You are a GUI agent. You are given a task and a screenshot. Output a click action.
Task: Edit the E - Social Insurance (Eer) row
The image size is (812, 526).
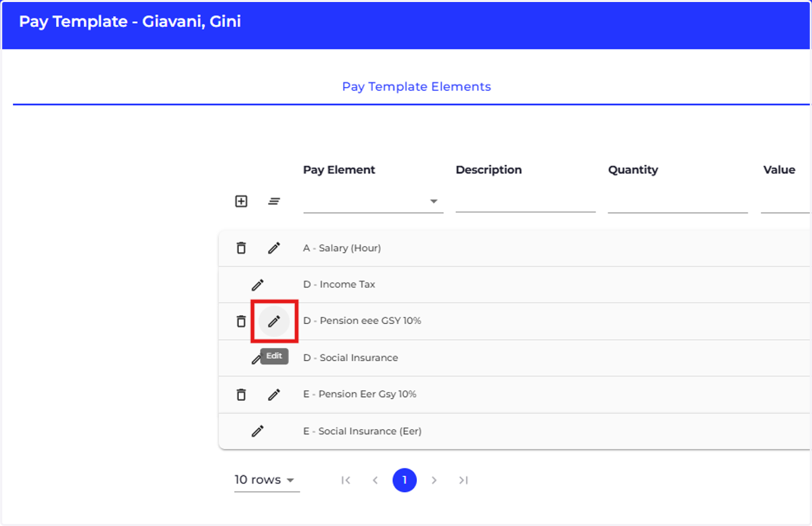(258, 431)
